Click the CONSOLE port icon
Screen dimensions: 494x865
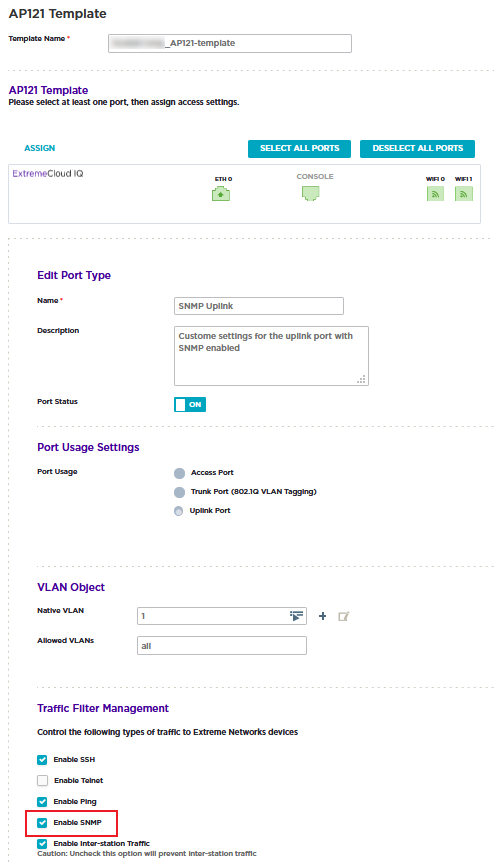(x=311, y=193)
